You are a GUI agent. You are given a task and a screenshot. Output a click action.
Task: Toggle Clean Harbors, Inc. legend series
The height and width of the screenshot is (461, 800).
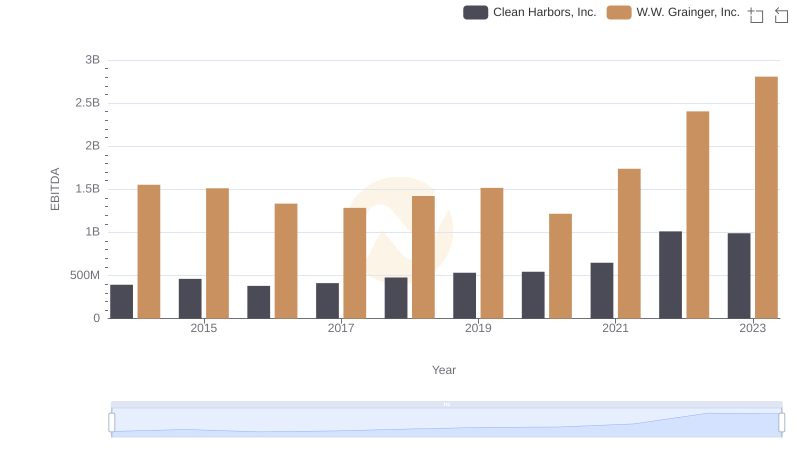530,12
